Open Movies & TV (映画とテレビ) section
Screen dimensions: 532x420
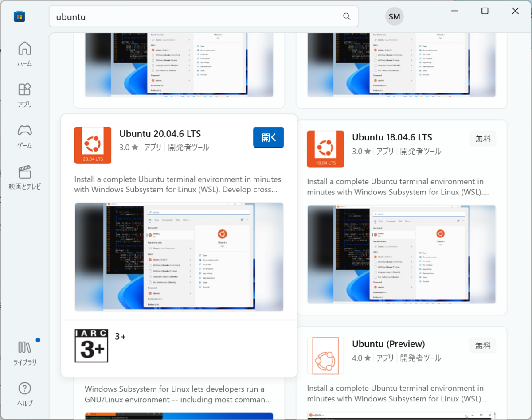pos(25,177)
